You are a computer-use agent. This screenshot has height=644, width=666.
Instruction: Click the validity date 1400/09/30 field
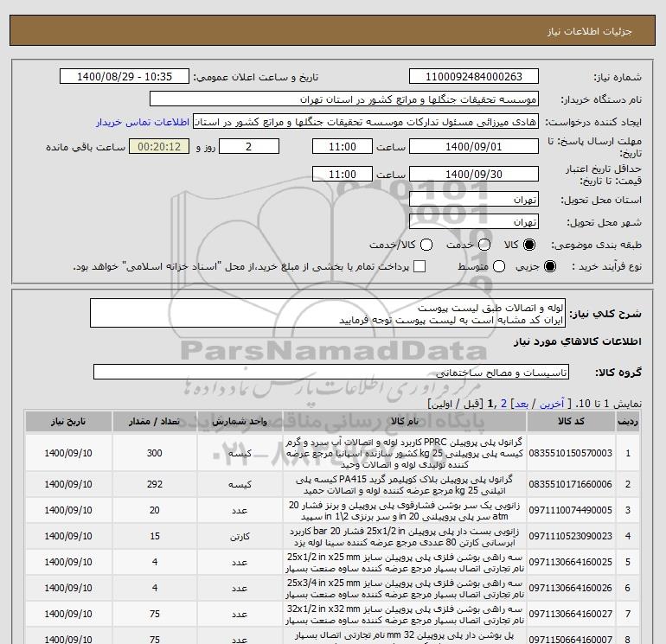(x=474, y=174)
